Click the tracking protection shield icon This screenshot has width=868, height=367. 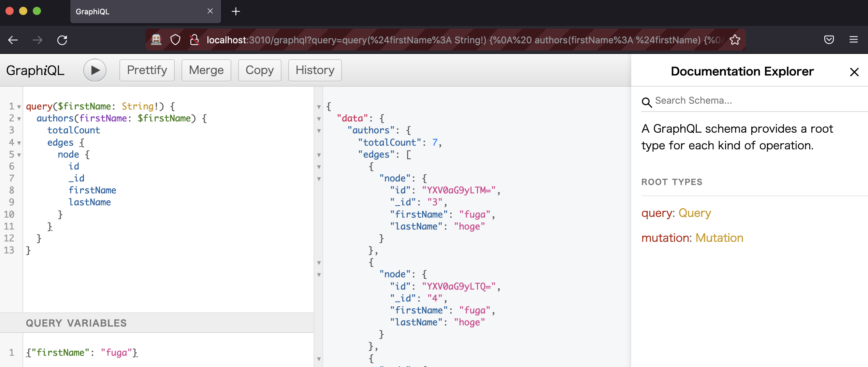pyautogui.click(x=175, y=40)
